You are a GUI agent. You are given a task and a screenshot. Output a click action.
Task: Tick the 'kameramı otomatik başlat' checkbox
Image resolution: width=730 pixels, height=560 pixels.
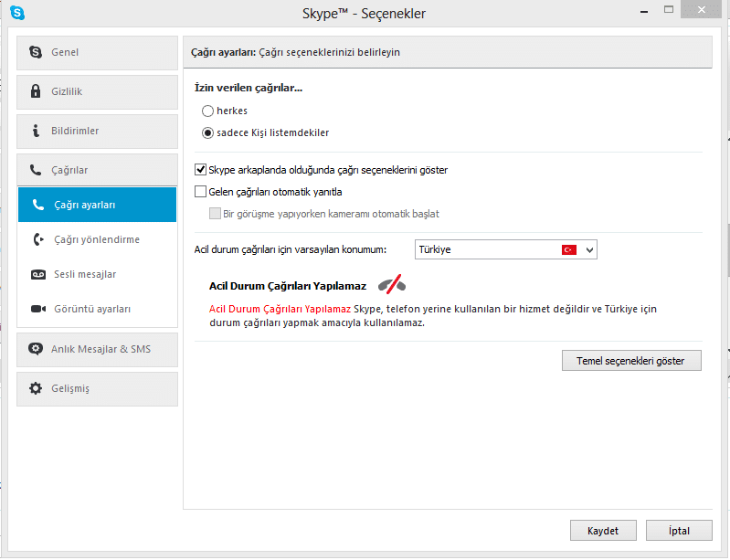pyautogui.click(x=215, y=213)
